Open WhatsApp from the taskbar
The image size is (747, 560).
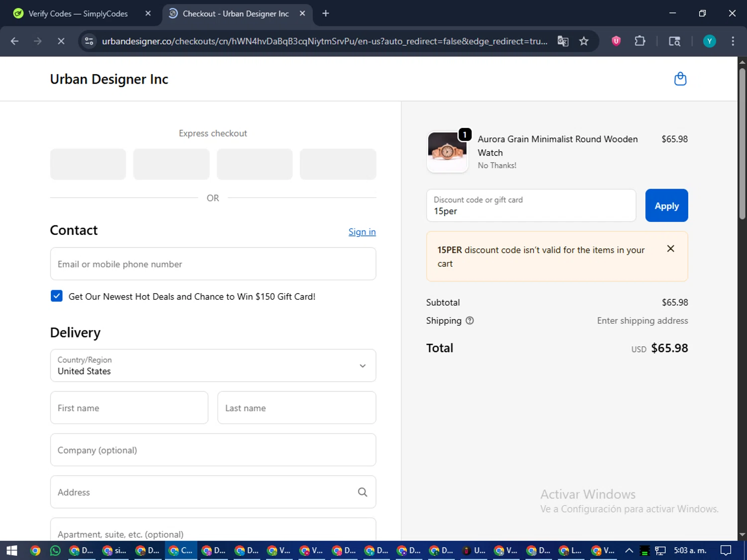pyautogui.click(x=55, y=550)
